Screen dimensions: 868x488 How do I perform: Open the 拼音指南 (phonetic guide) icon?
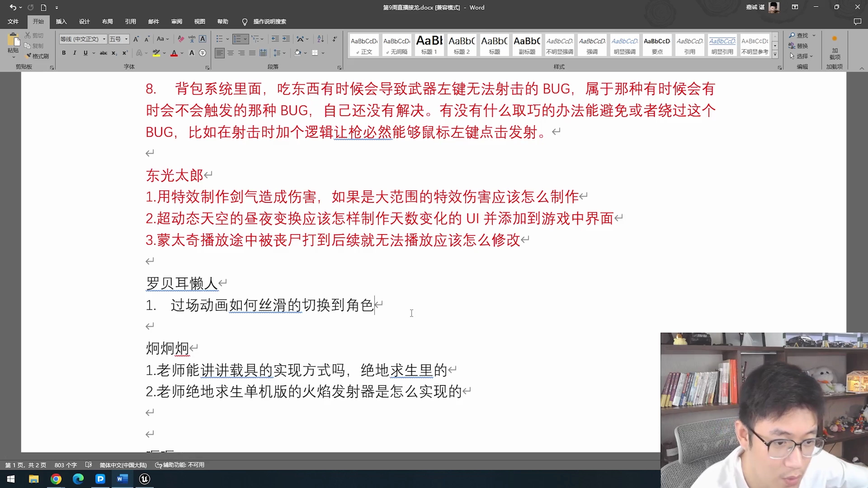191,39
